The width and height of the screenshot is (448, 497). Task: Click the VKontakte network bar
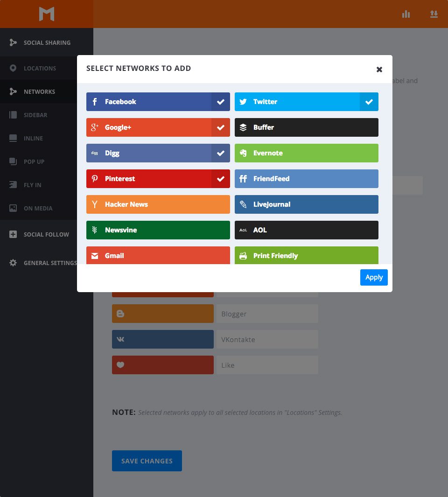[x=163, y=339]
